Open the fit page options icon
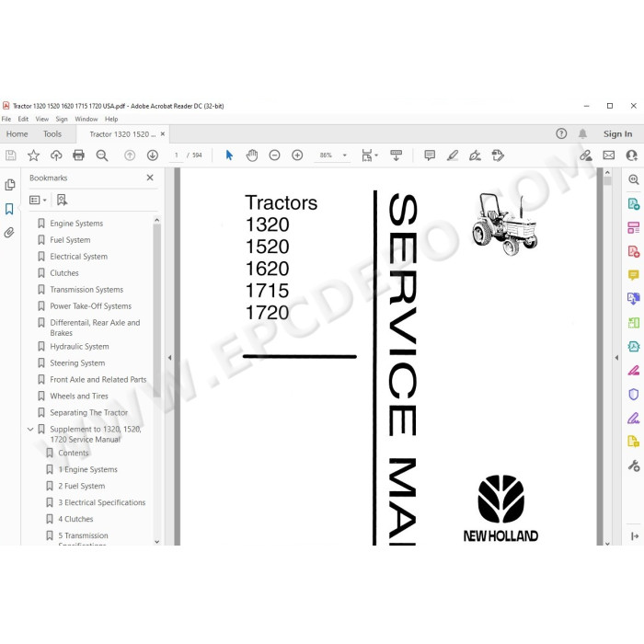644x644 pixels. (x=369, y=155)
